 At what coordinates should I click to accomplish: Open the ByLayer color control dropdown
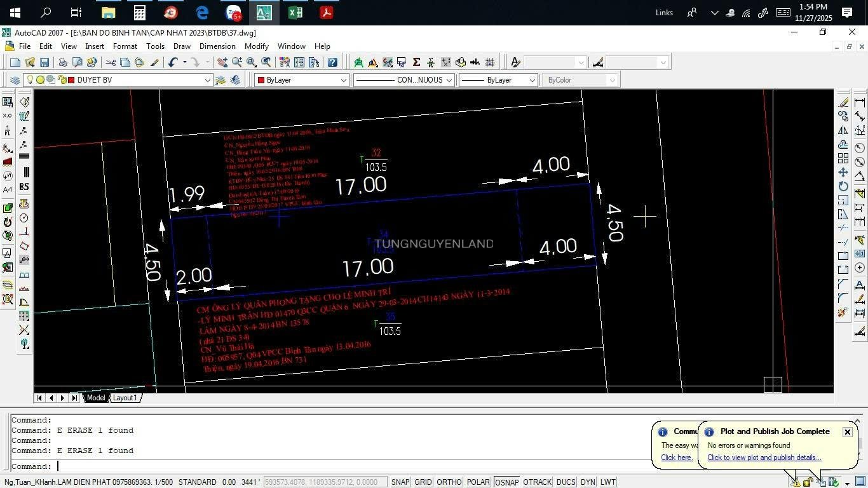click(x=343, y=80)
